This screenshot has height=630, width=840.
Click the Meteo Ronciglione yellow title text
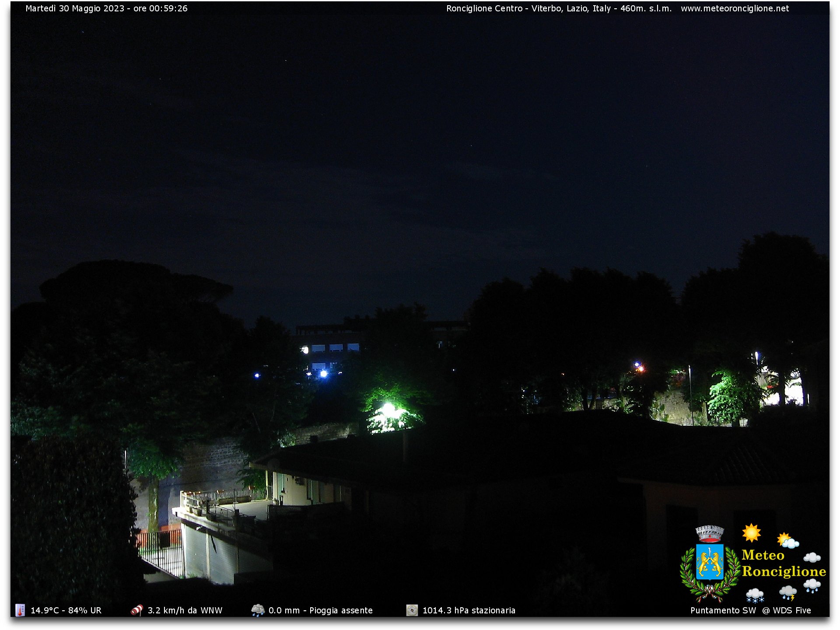pos(784,563)
